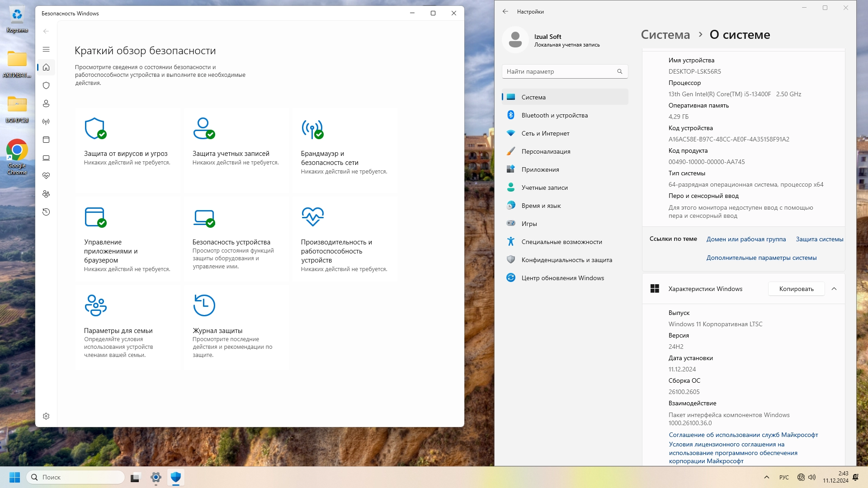Open Firewall & network antenna icon in sidebar
Image resolution: width=868 pixels, height=488 pixels.
(x=46, y=122)
